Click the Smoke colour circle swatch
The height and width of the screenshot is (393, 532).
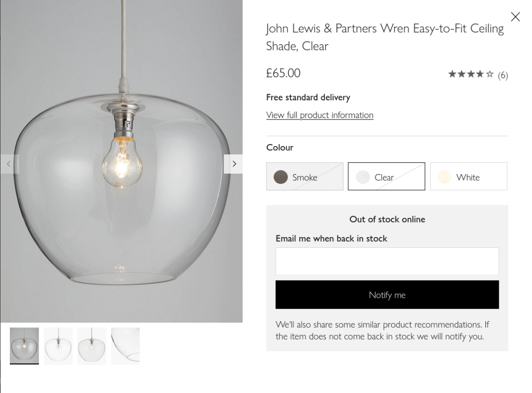281,177
